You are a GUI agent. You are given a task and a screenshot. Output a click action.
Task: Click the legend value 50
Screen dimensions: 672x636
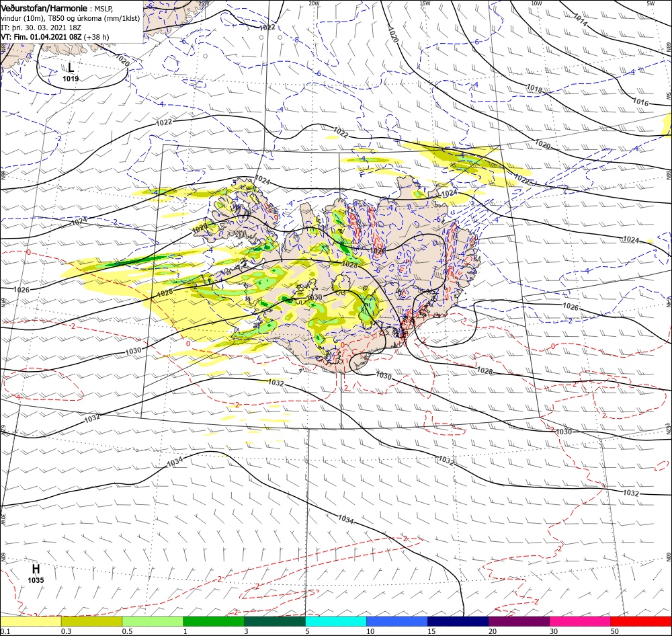pyautogui.click(x=615, y=631)
